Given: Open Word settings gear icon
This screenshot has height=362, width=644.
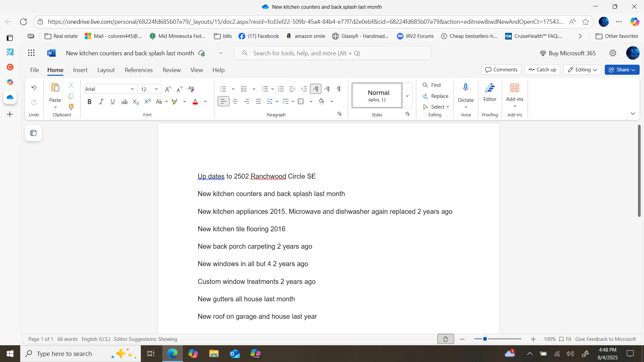Looking at the screenshot, I should tap(613, 53).
